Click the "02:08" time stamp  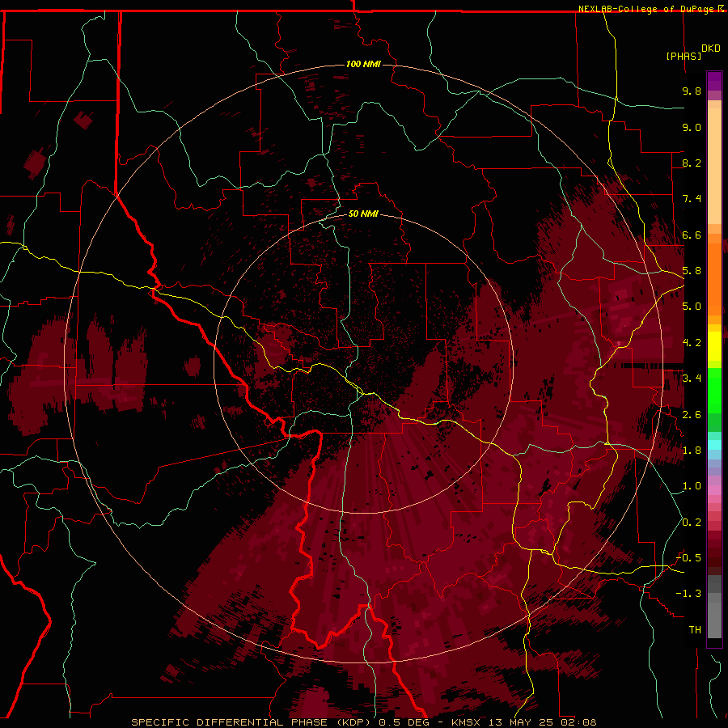578,722
